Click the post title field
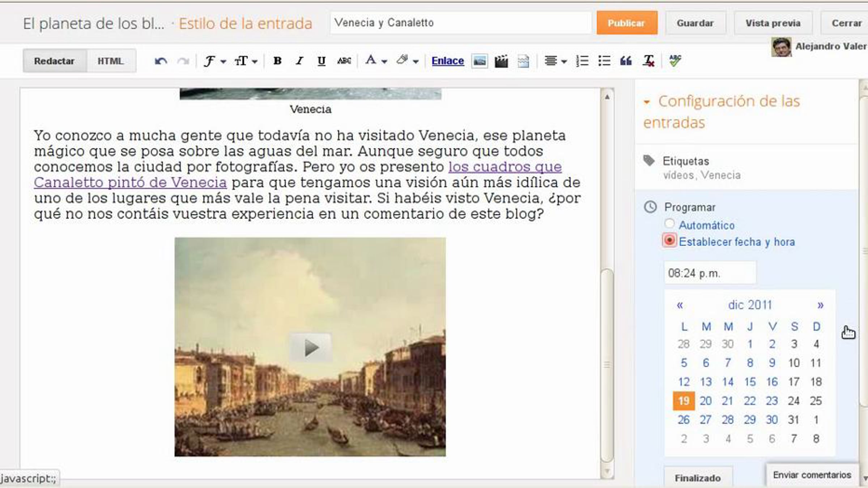The image size is (868, 488). coord(460,23)
